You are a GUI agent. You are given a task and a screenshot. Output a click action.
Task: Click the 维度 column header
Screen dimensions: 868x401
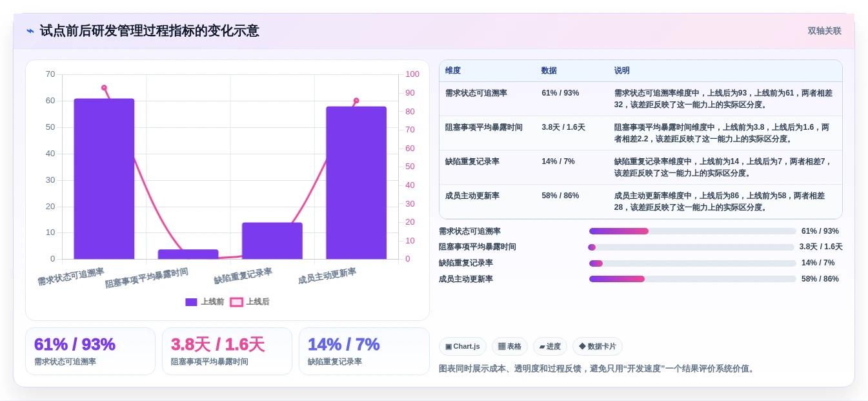[453, 70]
